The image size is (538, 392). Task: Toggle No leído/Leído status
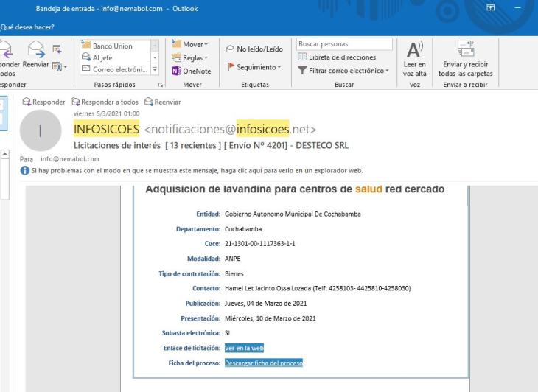coord(254,49)
